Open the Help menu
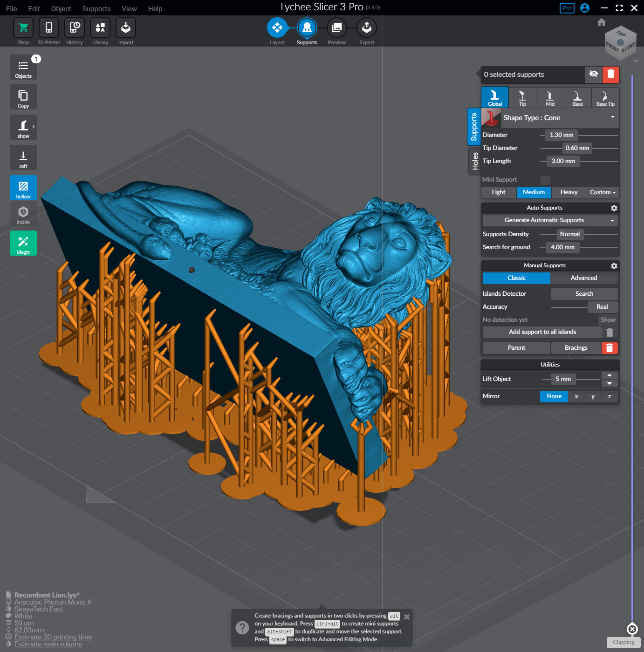 point(155,9)
